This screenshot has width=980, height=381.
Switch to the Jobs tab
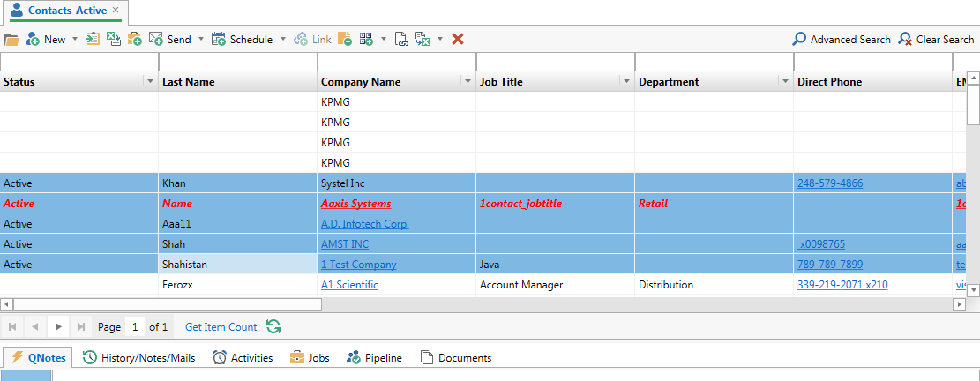pos(310,358)
